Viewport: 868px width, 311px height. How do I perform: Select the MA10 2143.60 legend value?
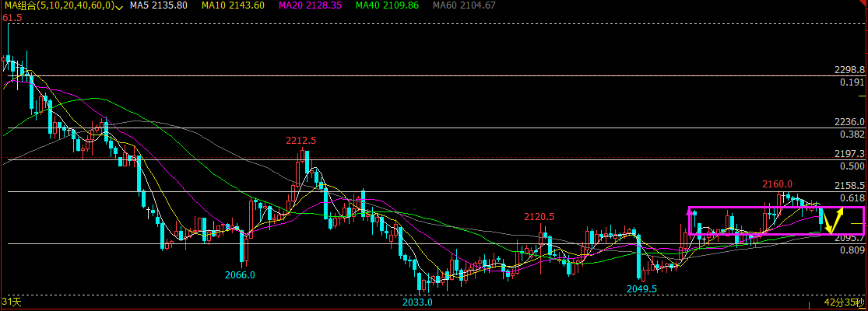[233, 5]
